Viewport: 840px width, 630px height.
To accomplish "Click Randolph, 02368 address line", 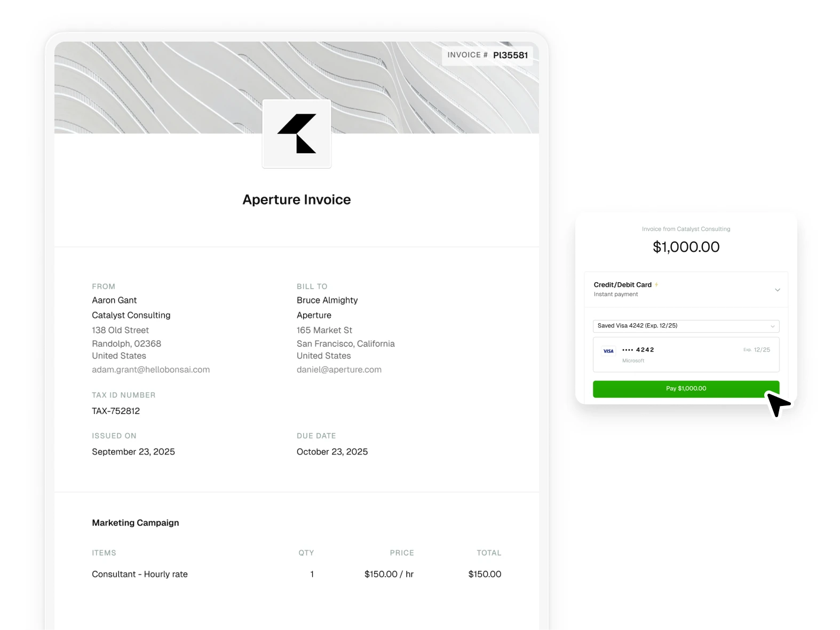I will (x=126, y=344).
